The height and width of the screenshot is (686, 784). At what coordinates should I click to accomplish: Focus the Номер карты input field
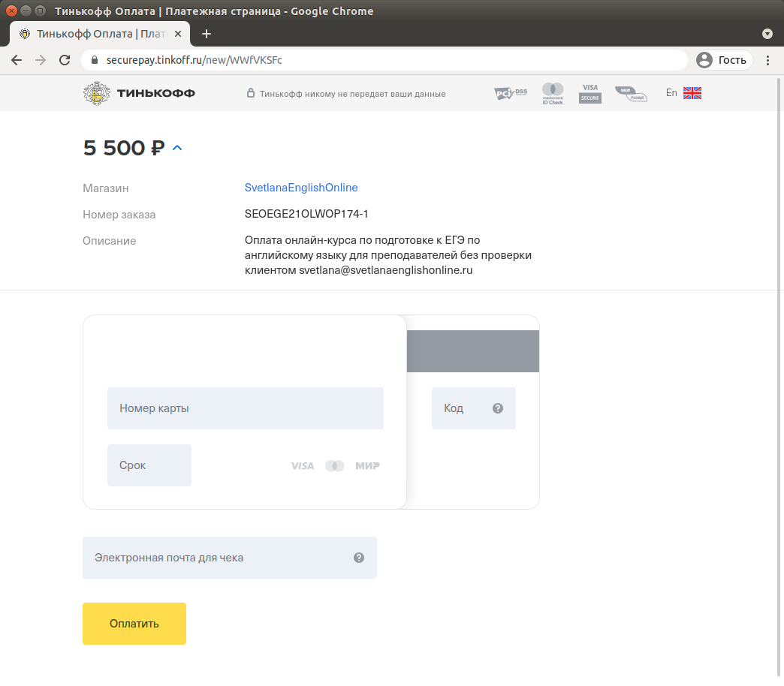pyautogui.click(x=246, y=408)
